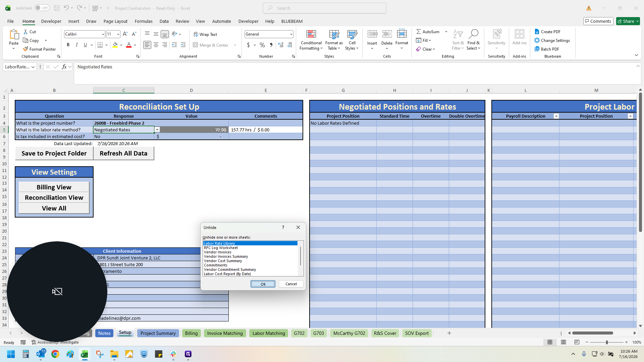Expand the font name dropdown
This screenshot has height=362, width=644.
tap(103, 34)
